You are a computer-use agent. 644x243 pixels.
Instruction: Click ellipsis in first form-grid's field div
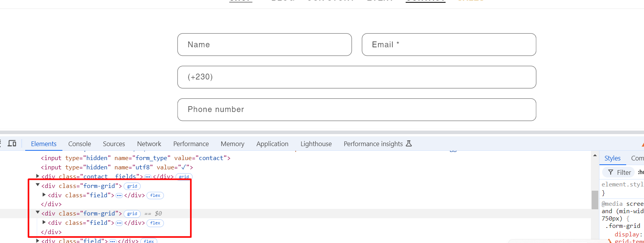(x=119, y=195)
